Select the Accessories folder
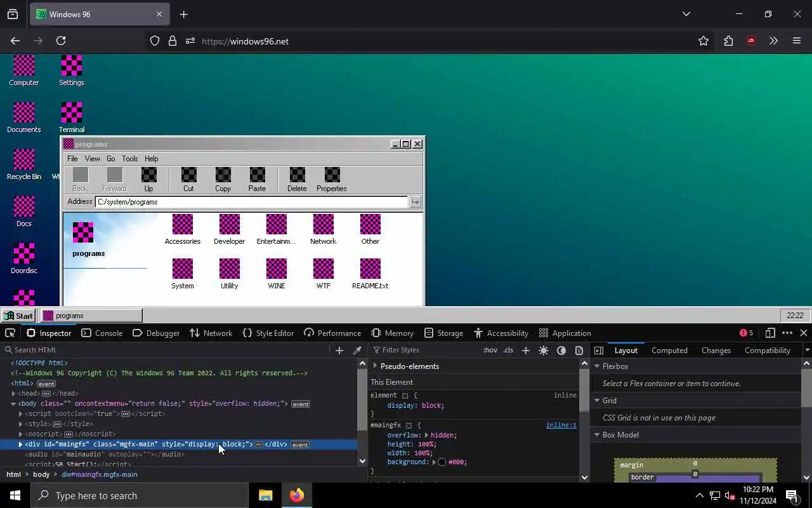The width and height of the screenshot is (812, 508). 183,229
